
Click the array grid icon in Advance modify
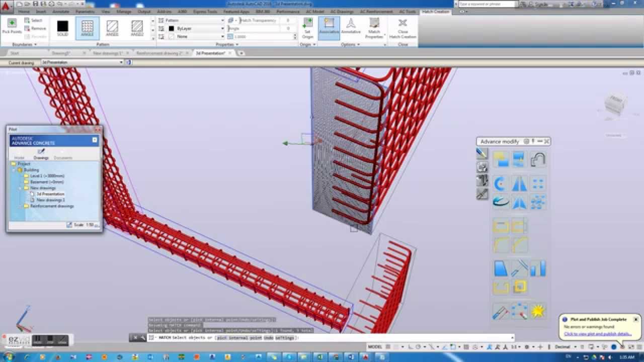[x=538, y=184]
